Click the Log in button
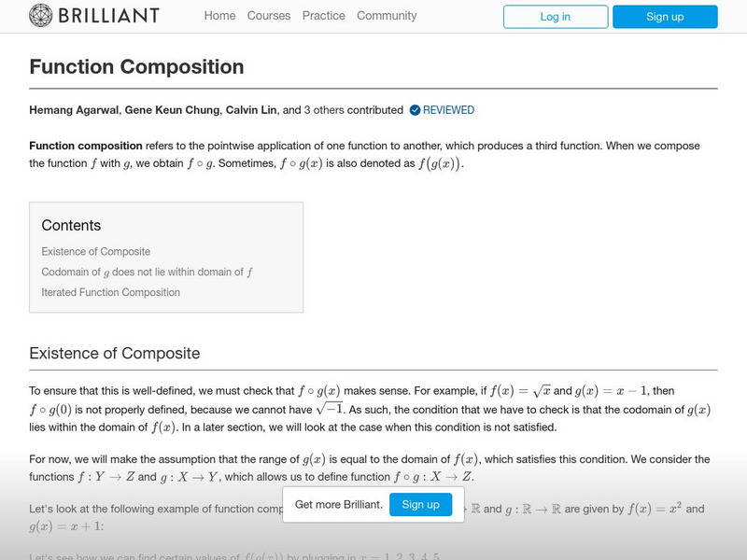 click(555, 16)
